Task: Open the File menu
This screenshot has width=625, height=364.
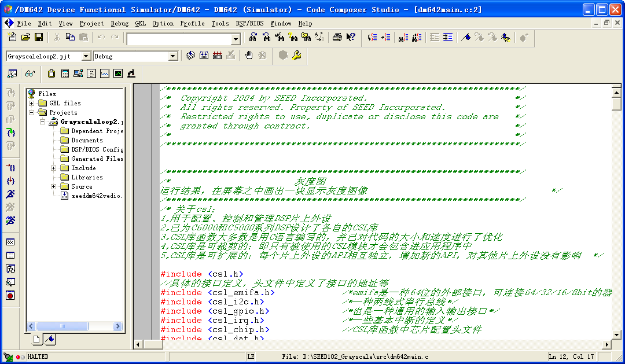Action: point(24,23)
